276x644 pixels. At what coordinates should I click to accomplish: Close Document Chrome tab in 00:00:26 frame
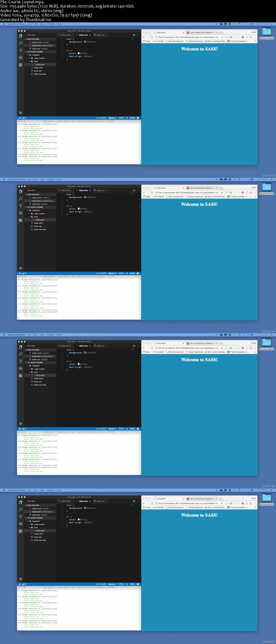click(x=183, y=188)
